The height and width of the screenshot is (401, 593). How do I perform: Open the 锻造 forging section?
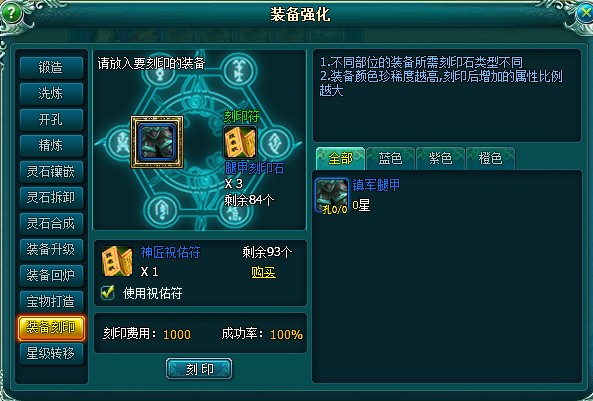point(51,68)
